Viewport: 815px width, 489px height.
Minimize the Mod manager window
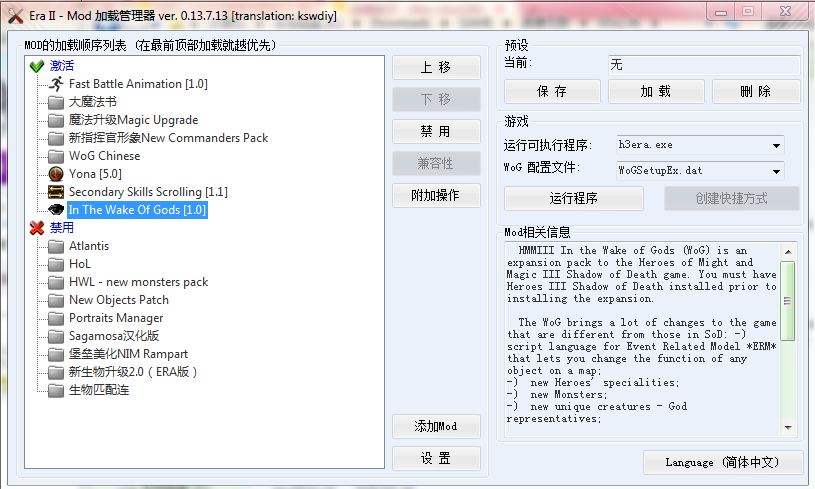(x=721, y=12)
